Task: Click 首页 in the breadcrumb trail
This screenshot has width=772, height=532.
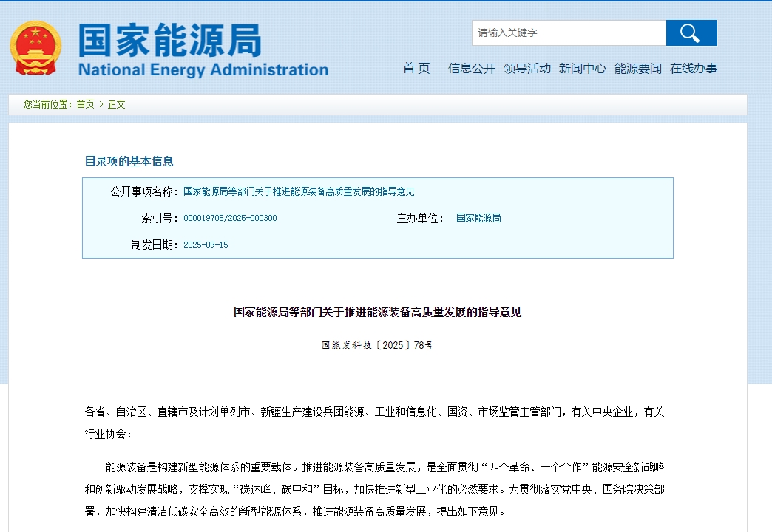Action: 84,104
